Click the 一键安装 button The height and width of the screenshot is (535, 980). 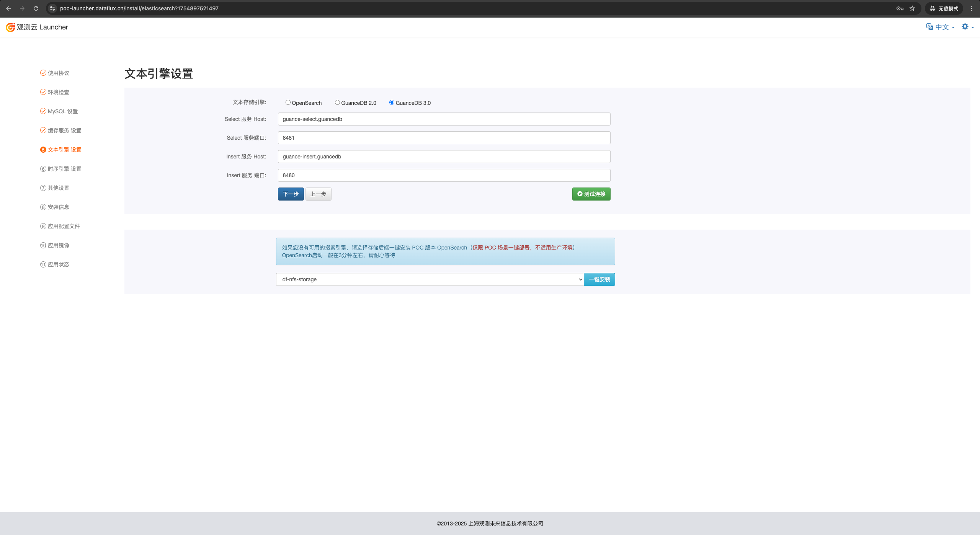pyautogui.click(x=599, y=279)
